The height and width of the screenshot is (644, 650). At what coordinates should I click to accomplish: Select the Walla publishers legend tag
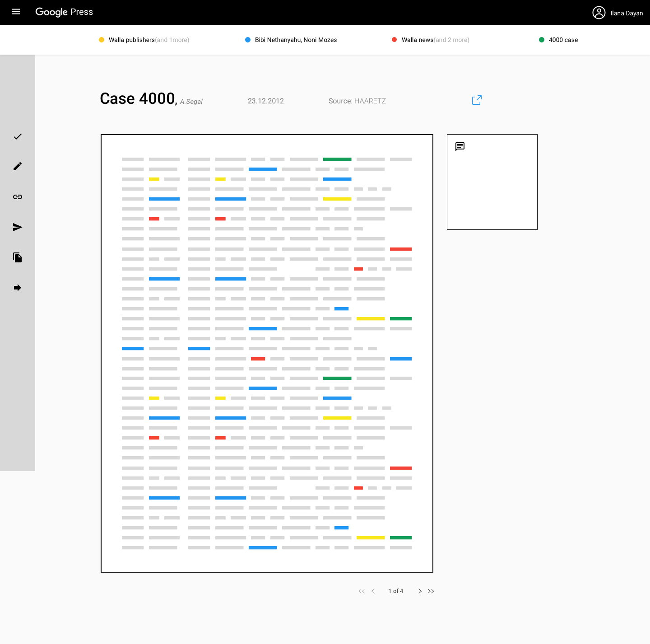(x=144, y=40)
